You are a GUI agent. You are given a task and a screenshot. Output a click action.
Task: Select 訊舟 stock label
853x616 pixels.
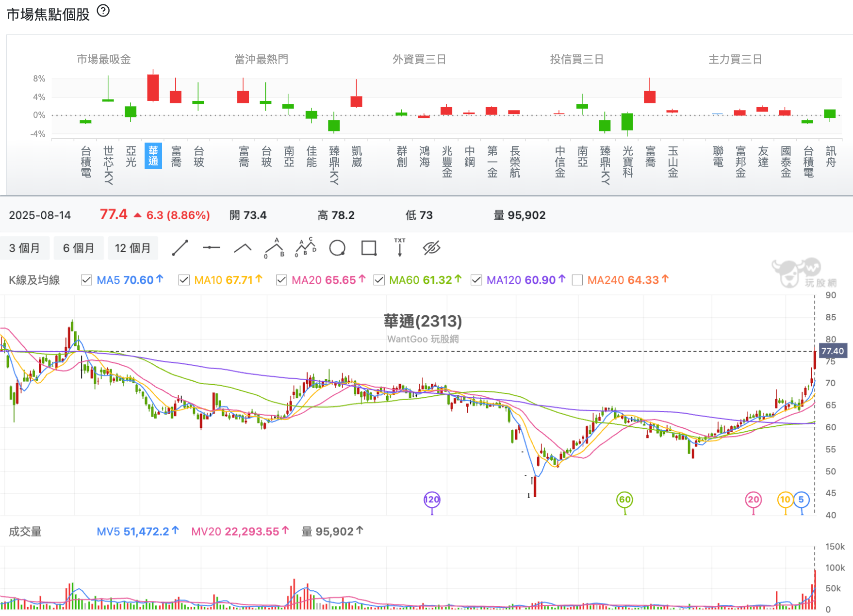(x=831, y=156)
